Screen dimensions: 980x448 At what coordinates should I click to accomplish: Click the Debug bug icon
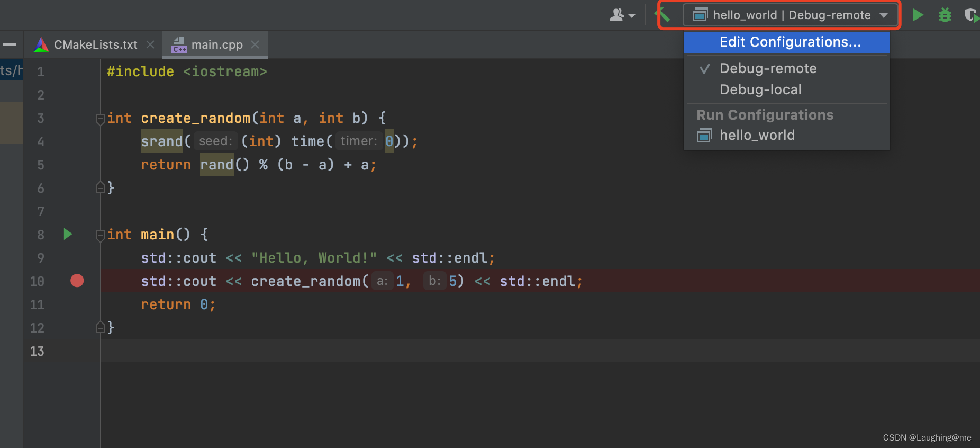(x=945, y=15)
